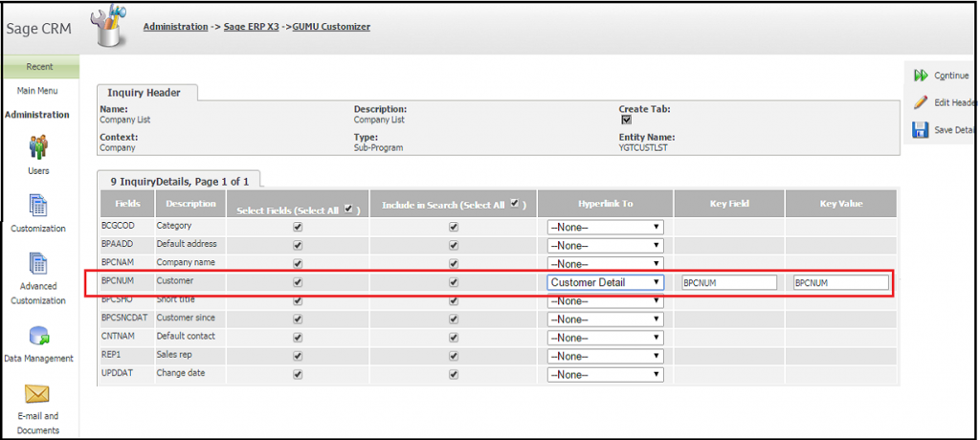Click the Administration breadcrumb link
The height and width of the screenshot is (440, 980).
(176, 27)
